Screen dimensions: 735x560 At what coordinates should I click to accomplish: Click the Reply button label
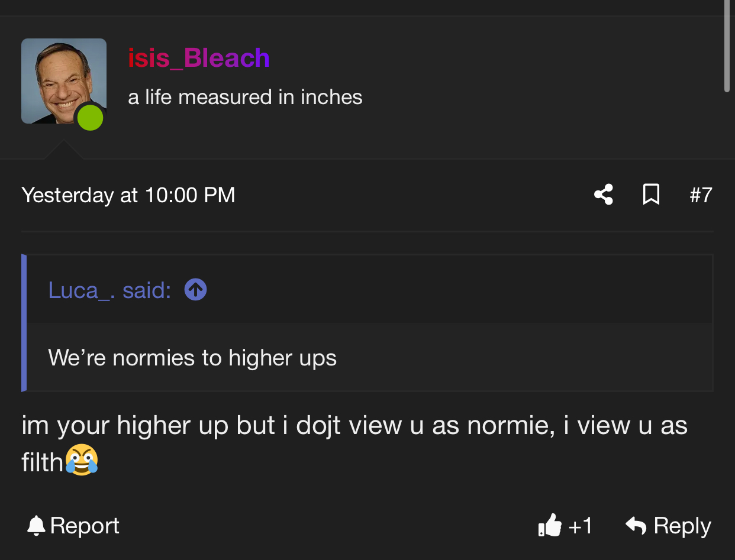point(682,526)
